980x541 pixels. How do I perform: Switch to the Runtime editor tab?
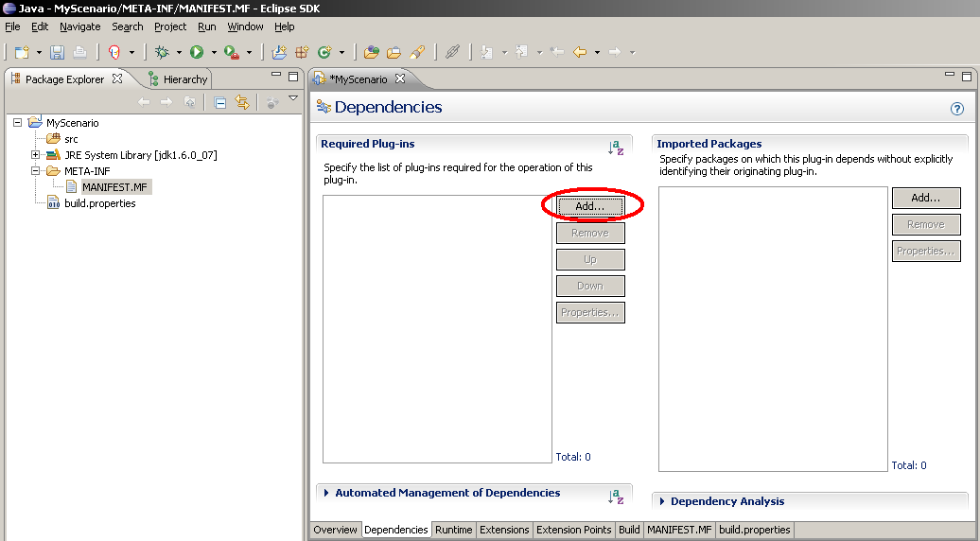(x=454, y=530)
